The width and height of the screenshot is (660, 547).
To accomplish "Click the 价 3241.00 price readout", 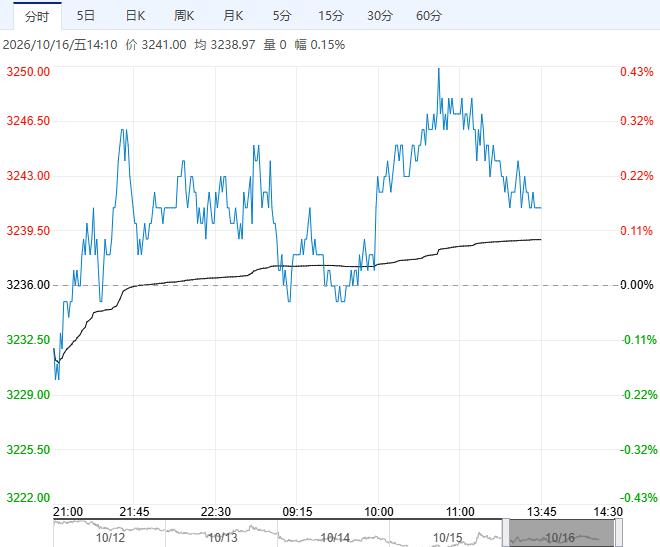I will pyautogui.click(x=156, y=45).
